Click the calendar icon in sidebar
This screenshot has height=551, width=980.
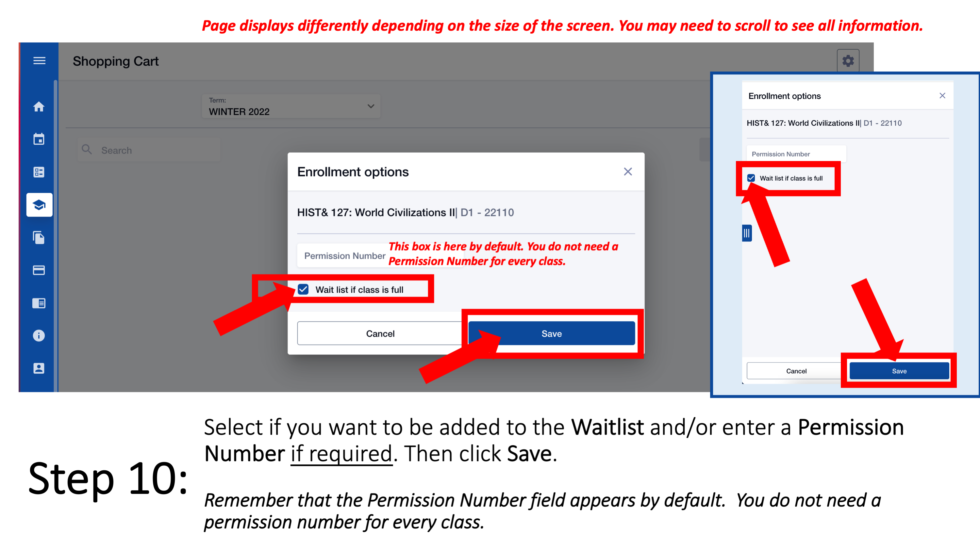point(38,139)
